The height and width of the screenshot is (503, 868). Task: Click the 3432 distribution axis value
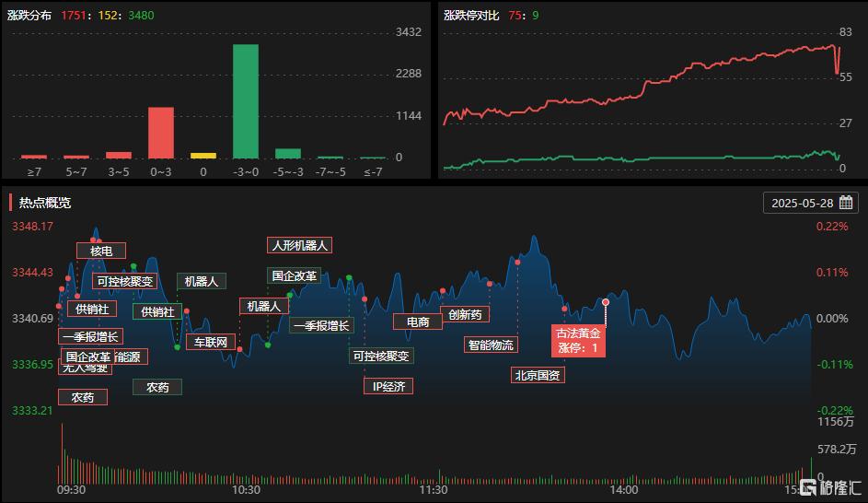409,32
